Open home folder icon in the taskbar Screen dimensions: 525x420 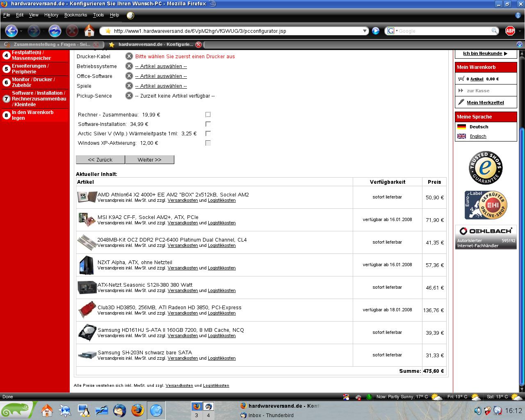tap(47, 411)
